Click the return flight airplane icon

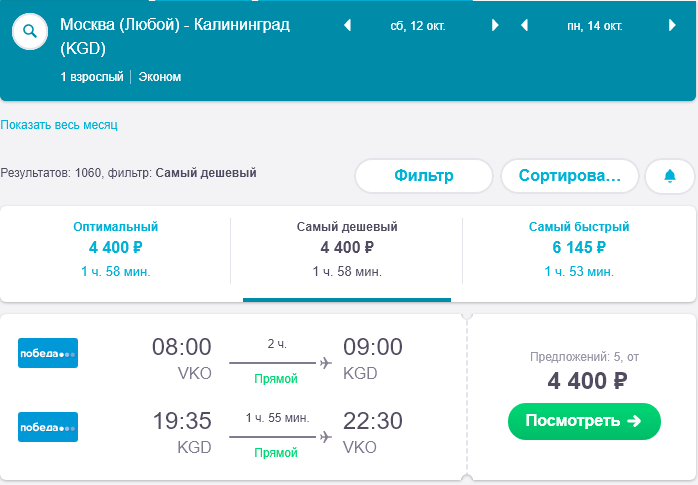pos(326,436)
